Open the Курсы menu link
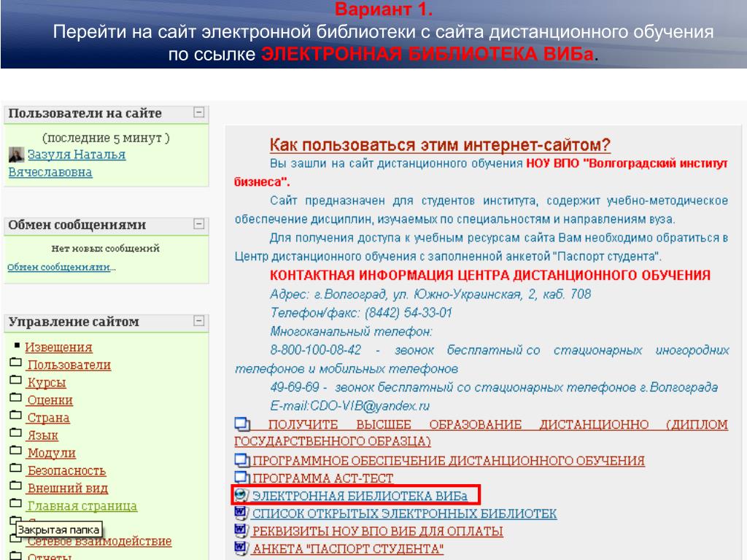The image size is (747, 560). pyautogui.click(x=47, y=383)
